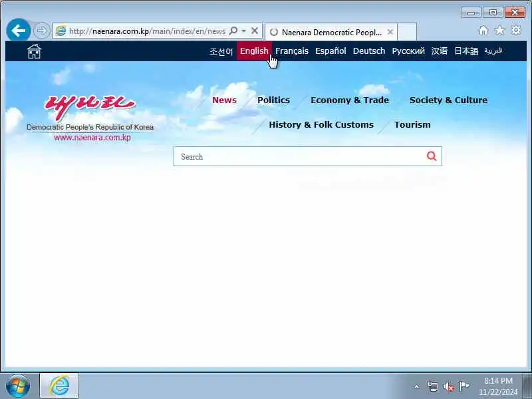The image size is (532, 399).
Task: Click the search magnifier in address bar
Action: click(x=233, y=31)
